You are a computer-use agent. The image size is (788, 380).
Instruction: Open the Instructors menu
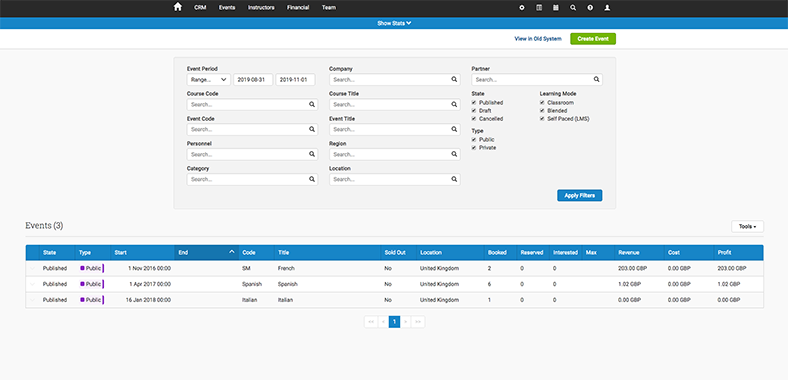(x=261, y=8)
